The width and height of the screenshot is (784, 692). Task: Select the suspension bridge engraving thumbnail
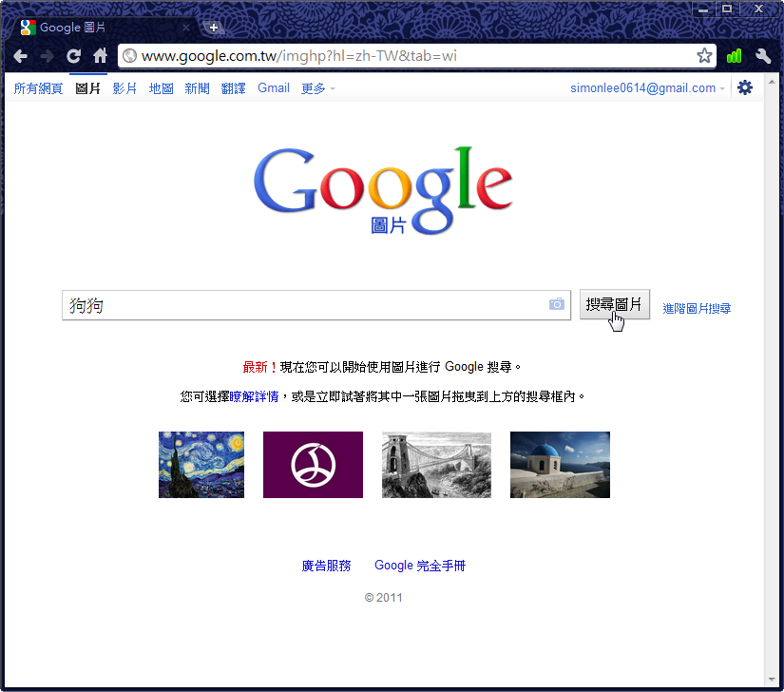tap(436, 465)
